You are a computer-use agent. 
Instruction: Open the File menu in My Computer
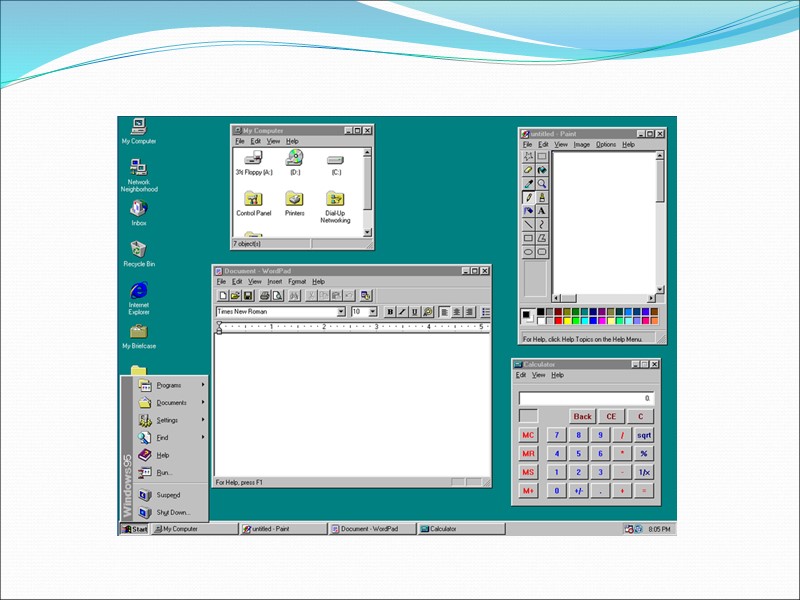coord(240,141)
